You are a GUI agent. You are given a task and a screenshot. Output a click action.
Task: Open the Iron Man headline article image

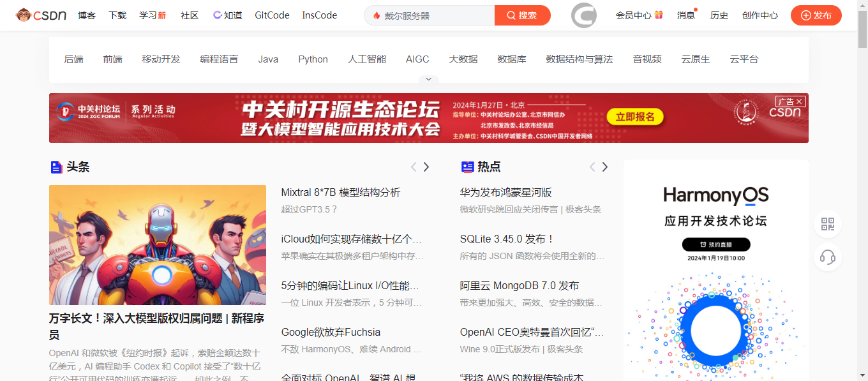(x=158, y=245)
